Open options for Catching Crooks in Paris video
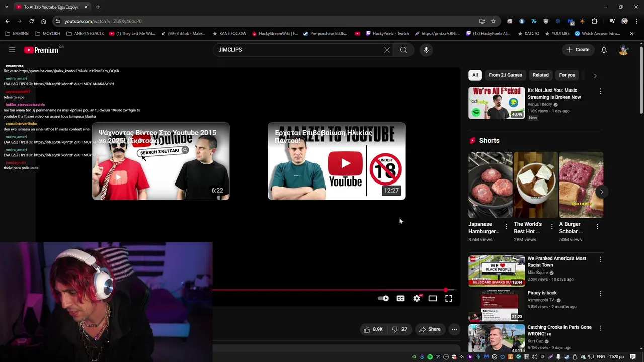 (x=600, y=328)
